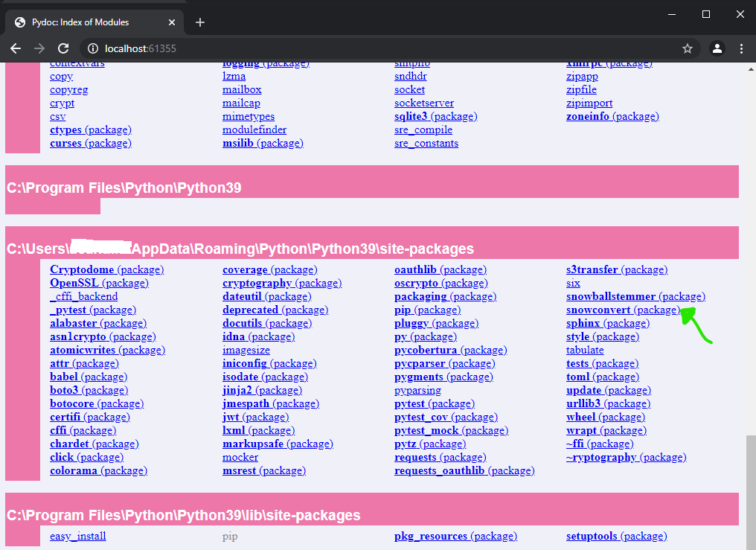Open Chrome's three-dot menu
The image size is (756, 550).
click(x=741, y=48)
